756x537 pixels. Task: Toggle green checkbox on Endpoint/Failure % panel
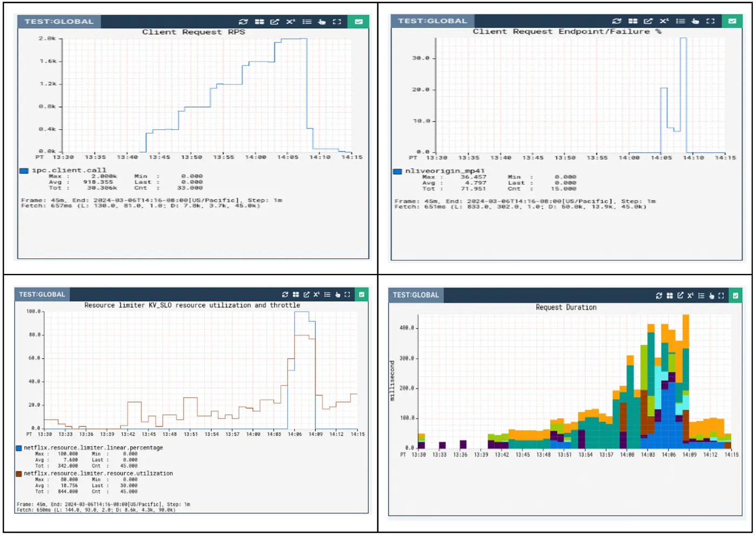click(x=732, y=21)
